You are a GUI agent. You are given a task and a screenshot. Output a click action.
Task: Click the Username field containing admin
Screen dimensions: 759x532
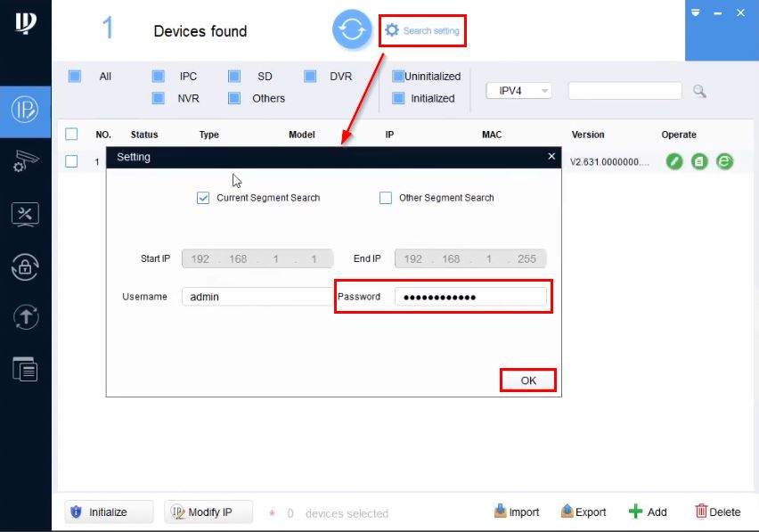coord(258,297)
